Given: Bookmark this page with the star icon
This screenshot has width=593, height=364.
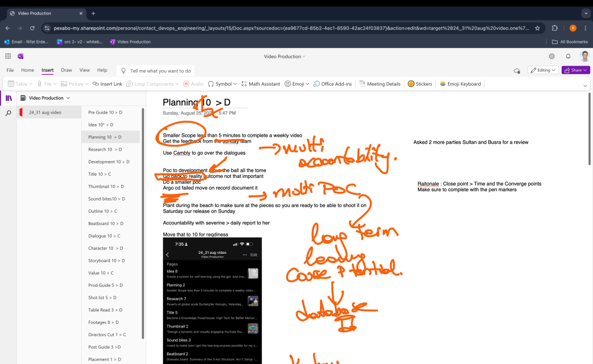Looking at the screenshot, I should tap(537, 28).
